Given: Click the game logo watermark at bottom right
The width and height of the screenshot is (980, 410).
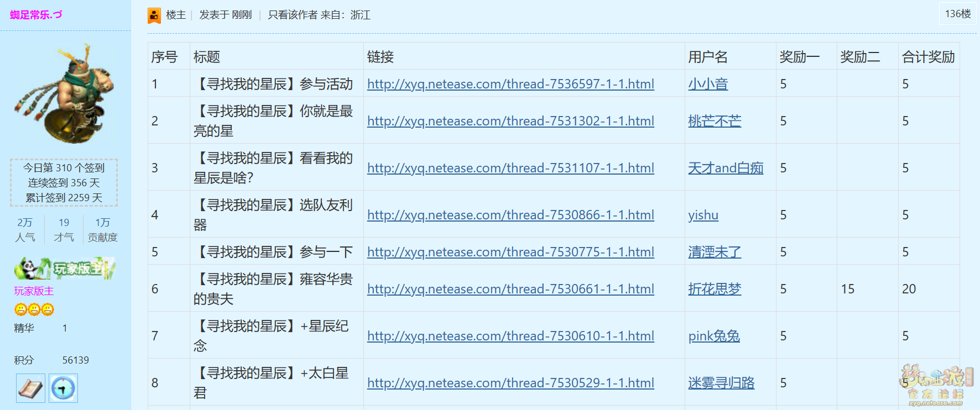Looking at the screenshot, I should [935, 385].
